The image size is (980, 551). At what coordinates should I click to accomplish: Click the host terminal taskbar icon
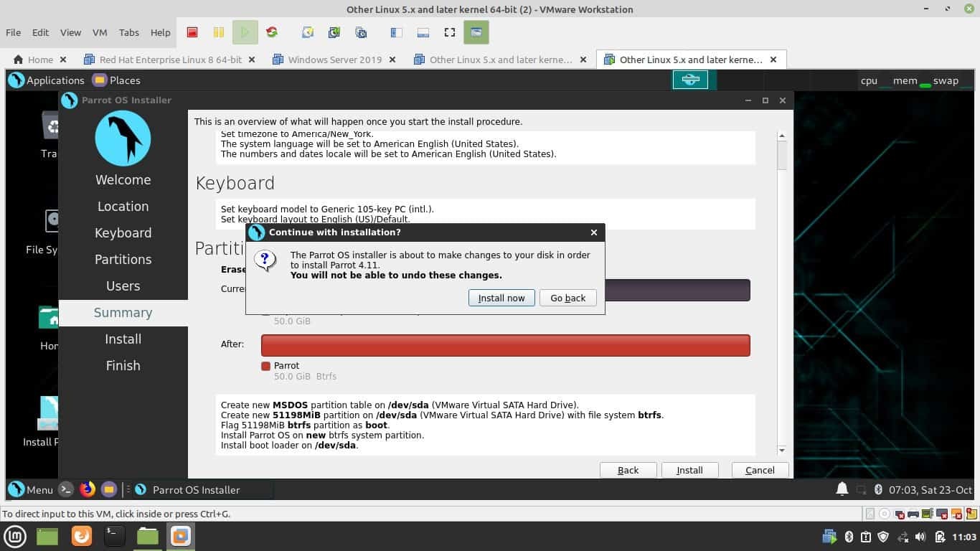coord(114,536)
